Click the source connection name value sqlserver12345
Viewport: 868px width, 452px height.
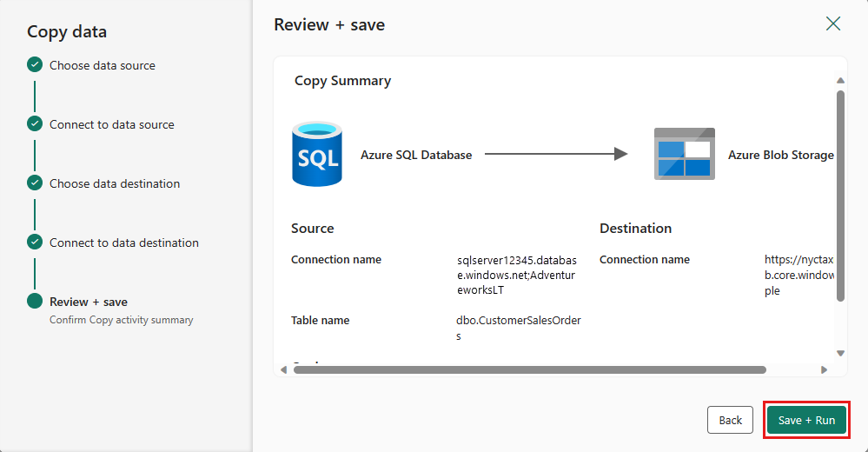pos(516,276)
